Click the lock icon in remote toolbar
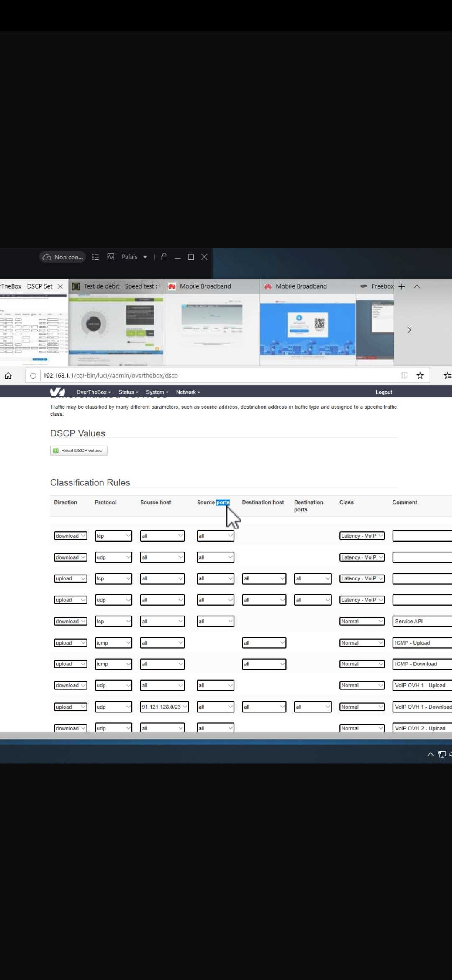The image size is (452, 980). click(x=164, y=257)
